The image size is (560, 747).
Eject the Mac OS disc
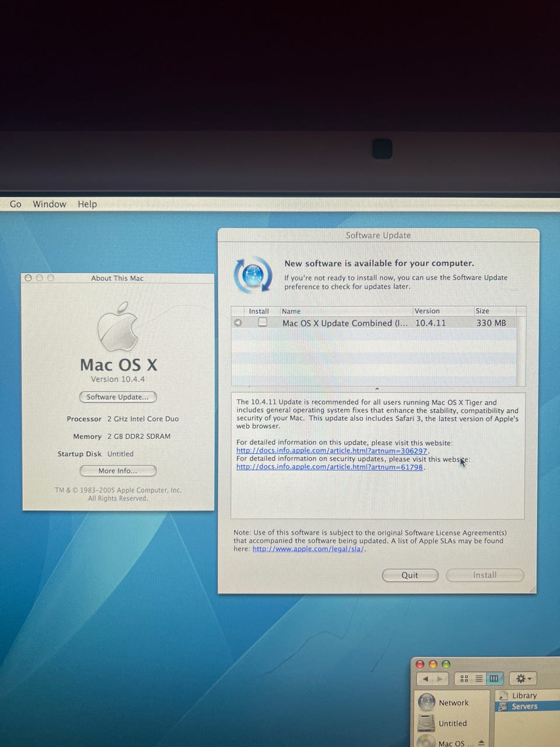481,743
